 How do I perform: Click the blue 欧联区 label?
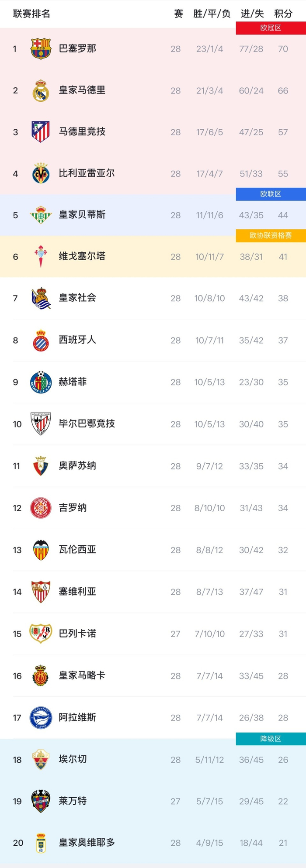(x=271, y=194)
